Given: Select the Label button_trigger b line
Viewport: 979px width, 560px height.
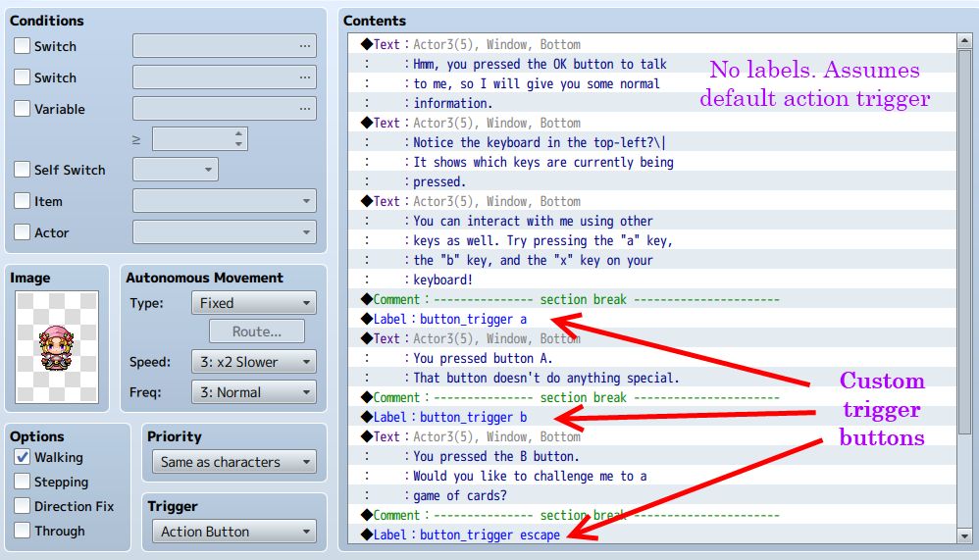Looking at the screenshot, I should pos(651,417).
